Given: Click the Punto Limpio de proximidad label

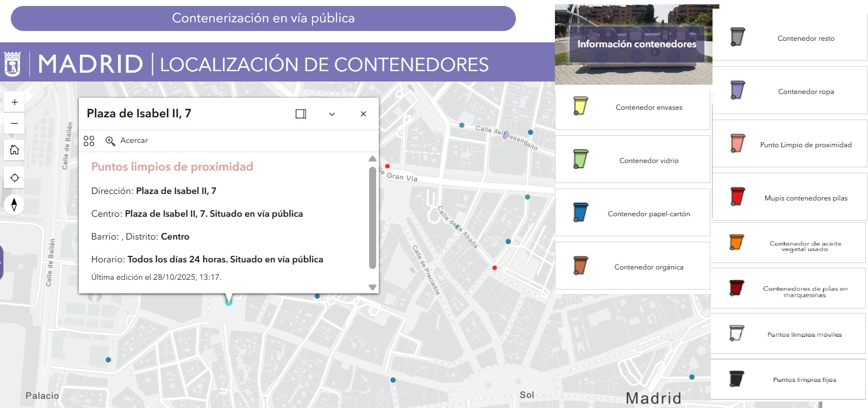Looking at the screenshot, I should (805, 145).
